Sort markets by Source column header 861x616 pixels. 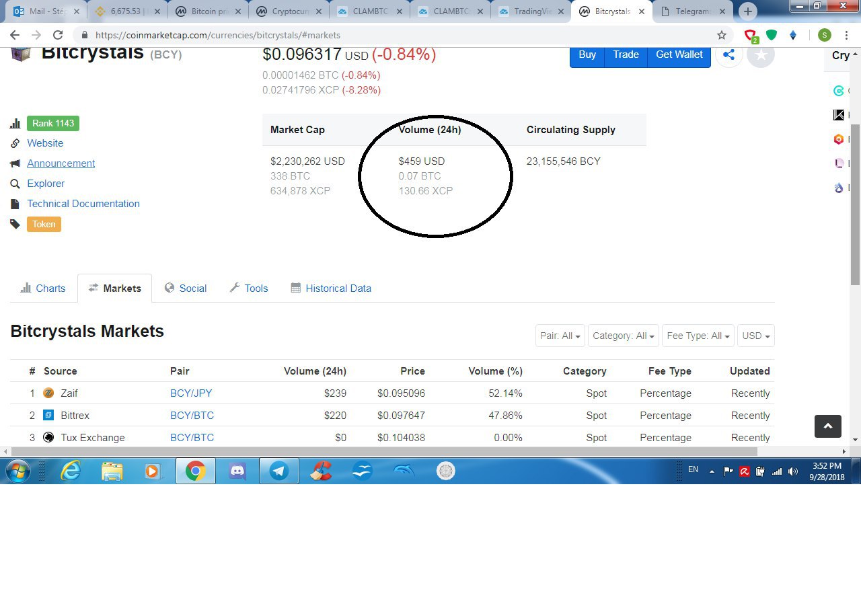point(61,371)
